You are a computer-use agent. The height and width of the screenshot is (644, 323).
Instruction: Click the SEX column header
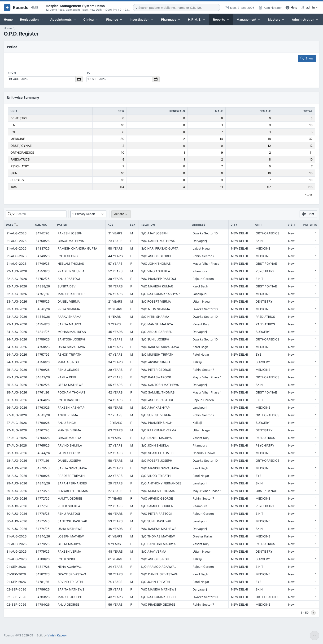[133, 225]
